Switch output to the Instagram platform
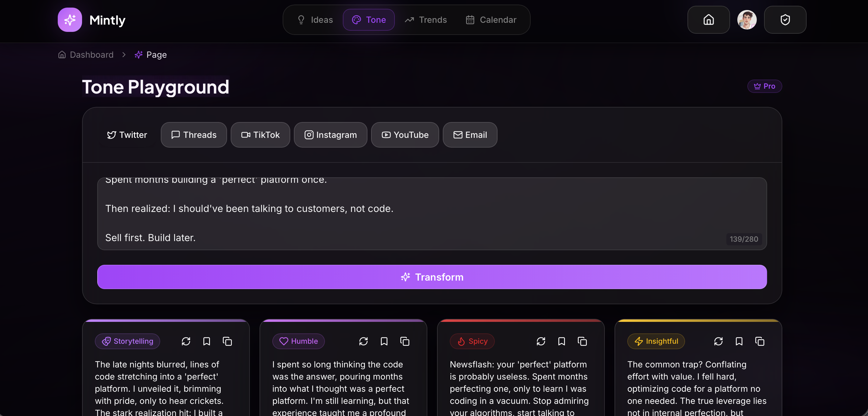 330,135
